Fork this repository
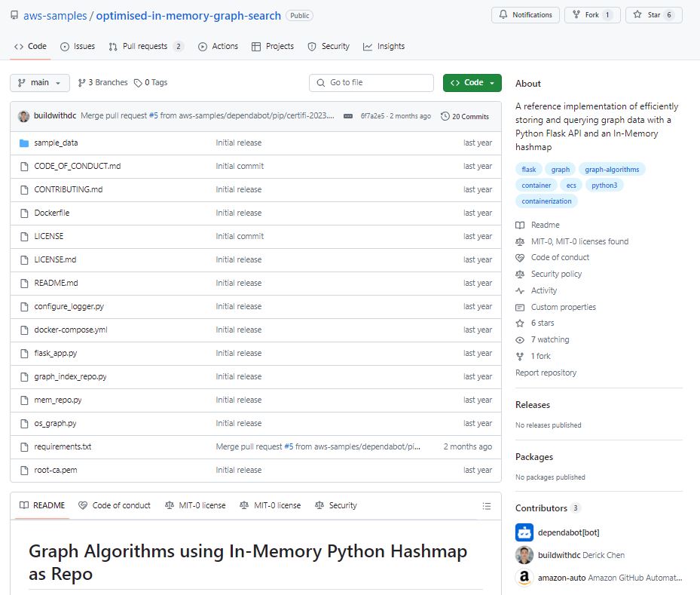 pyautogui.click(x=592, y=15)
